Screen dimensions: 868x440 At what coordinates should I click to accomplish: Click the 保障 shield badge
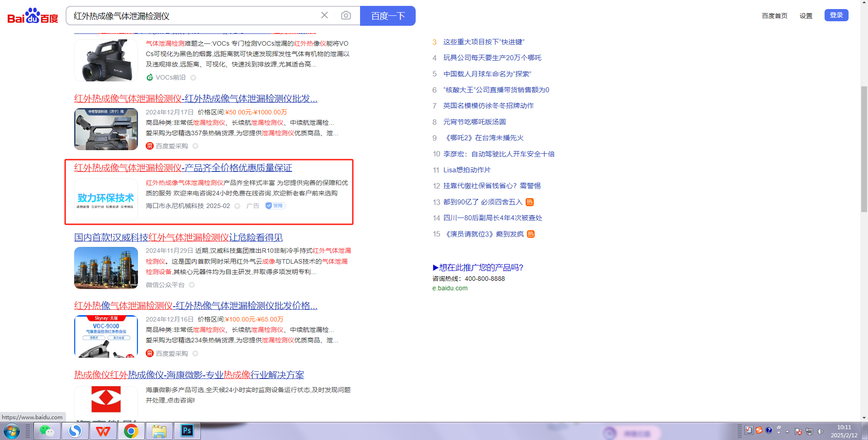[x=275, y=206]
